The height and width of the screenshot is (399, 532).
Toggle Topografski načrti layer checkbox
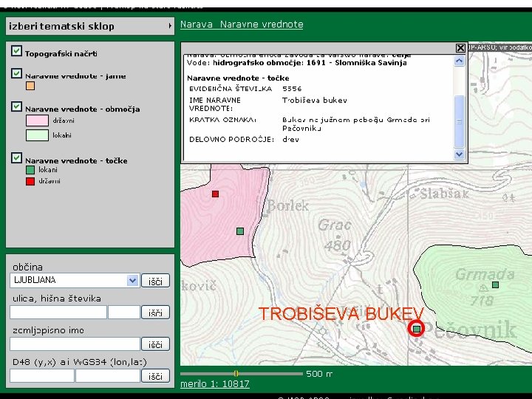(16, 51)
